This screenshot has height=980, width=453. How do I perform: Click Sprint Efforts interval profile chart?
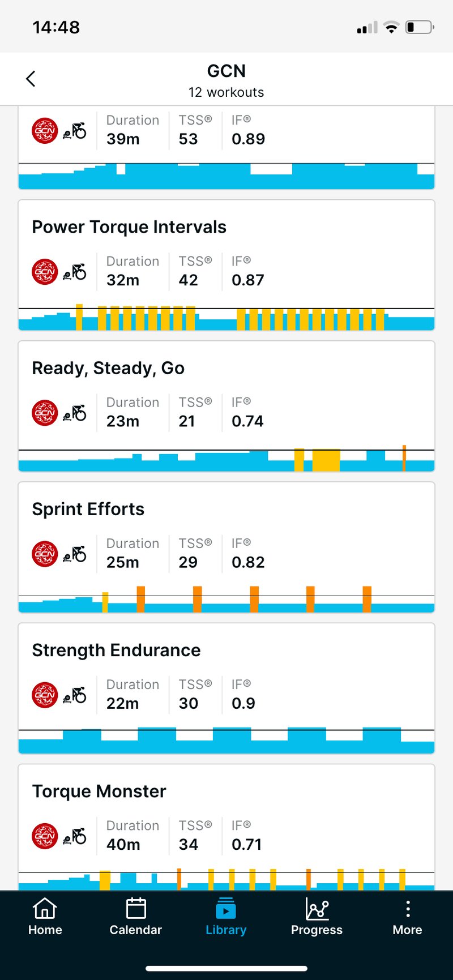(226, 600)
